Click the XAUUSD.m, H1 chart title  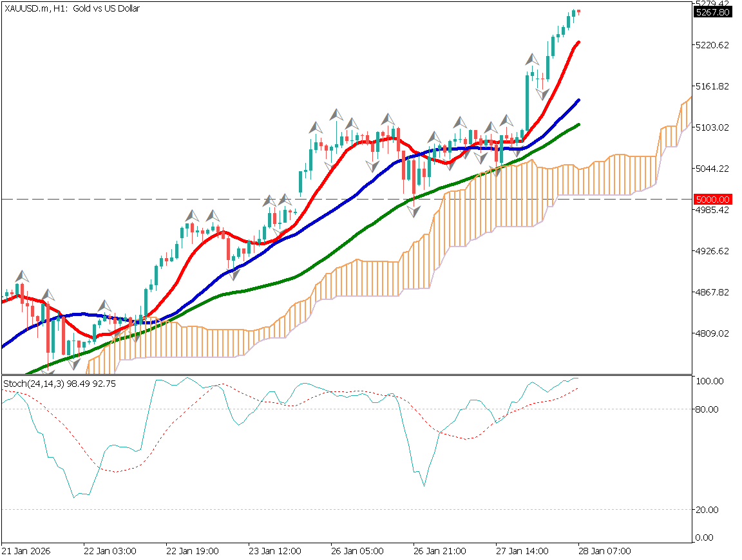coord(72,8)
